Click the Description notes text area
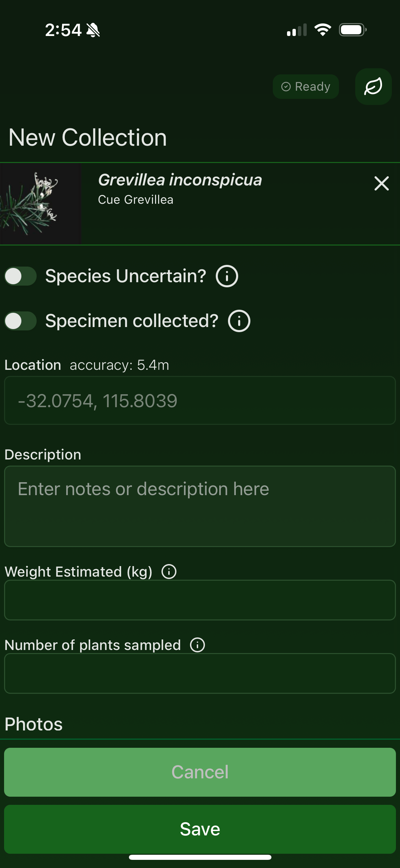The width and height of the screenshot is (400, 868). click(x=200, y=506)
